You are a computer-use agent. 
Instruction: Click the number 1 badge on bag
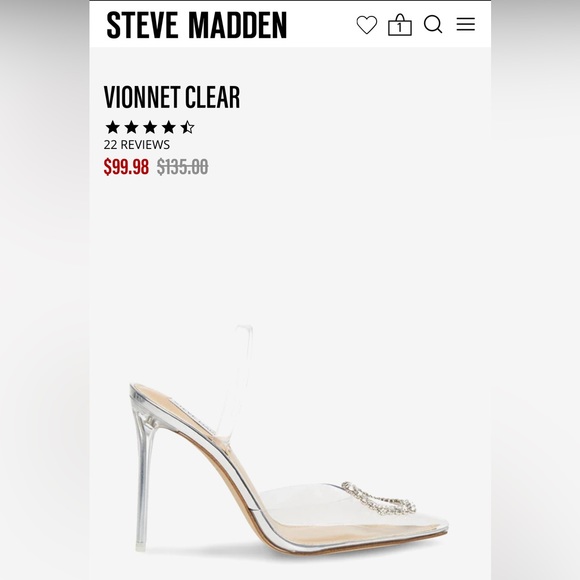tap(399, 28)
